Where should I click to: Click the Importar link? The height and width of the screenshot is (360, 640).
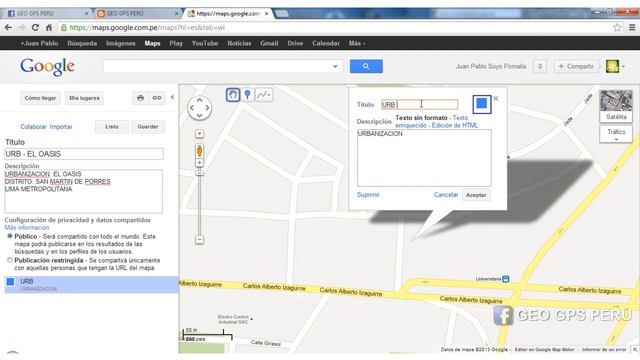(x=61, y=127)
